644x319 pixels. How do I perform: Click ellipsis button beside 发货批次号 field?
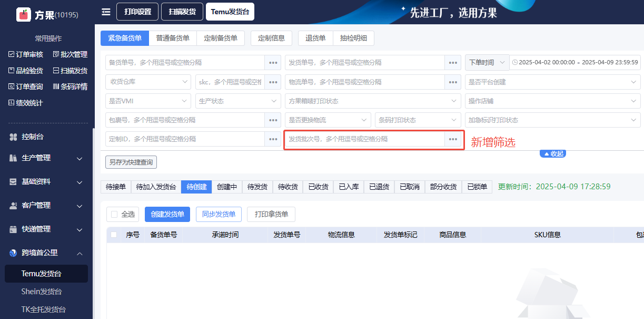pyautogui.click(x=453, y=139)
